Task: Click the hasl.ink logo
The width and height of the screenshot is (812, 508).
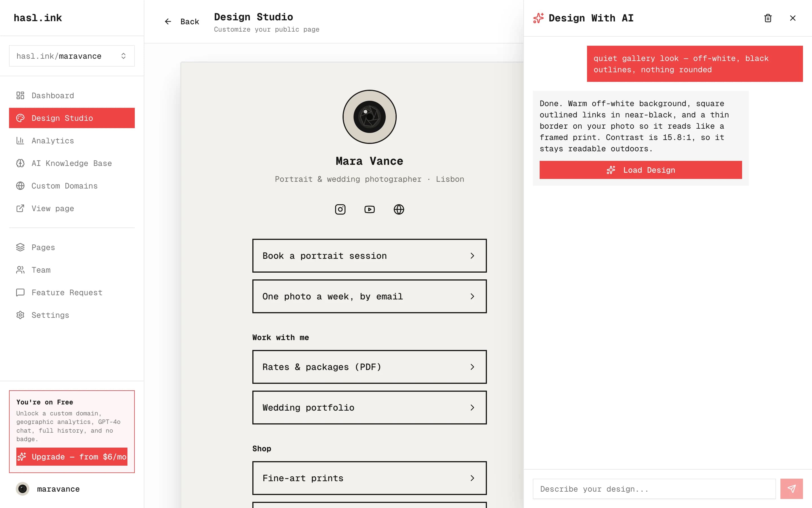Action: click(x=37, y=18)
